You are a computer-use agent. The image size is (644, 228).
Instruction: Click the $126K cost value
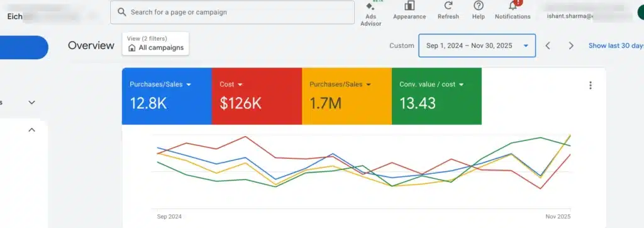tap(240, 104)
